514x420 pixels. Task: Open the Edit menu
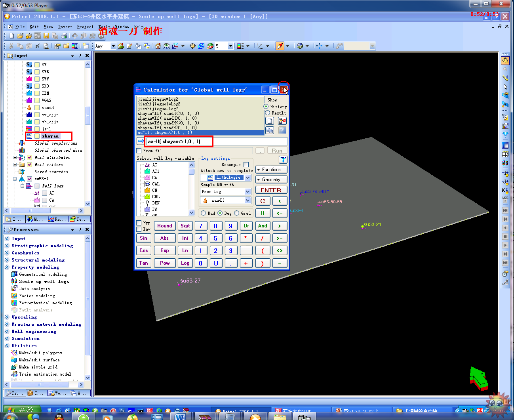[34, 27]
